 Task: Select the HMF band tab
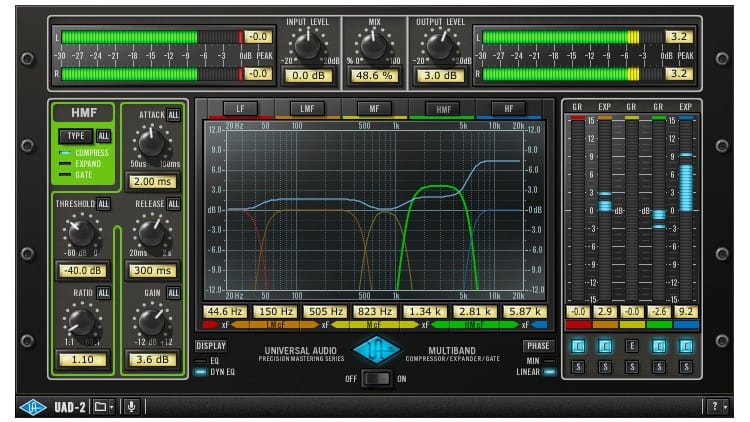(443, 109)
